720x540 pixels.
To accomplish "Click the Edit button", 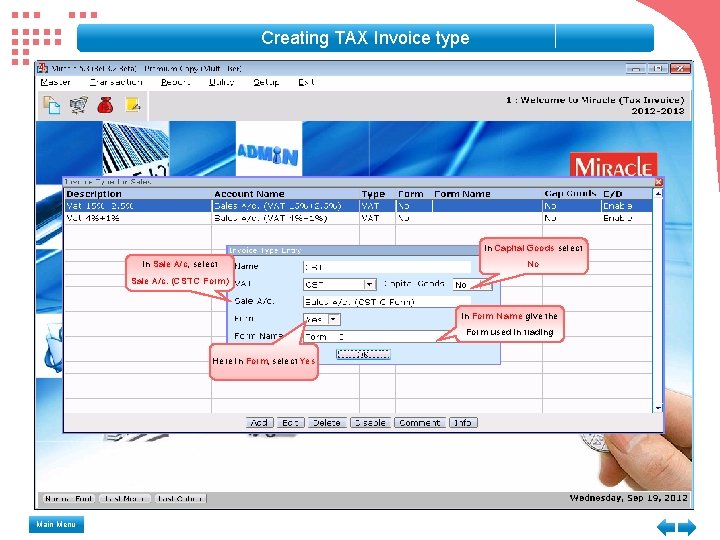I will pos(291,422).
